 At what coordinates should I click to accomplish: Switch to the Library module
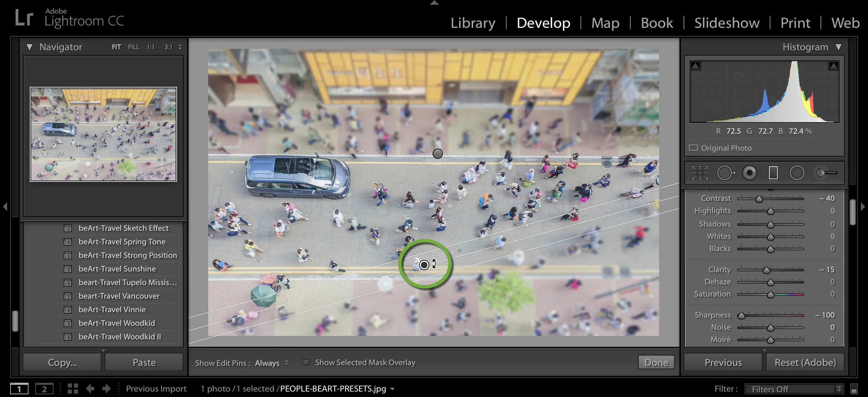[x=473, y=23]
